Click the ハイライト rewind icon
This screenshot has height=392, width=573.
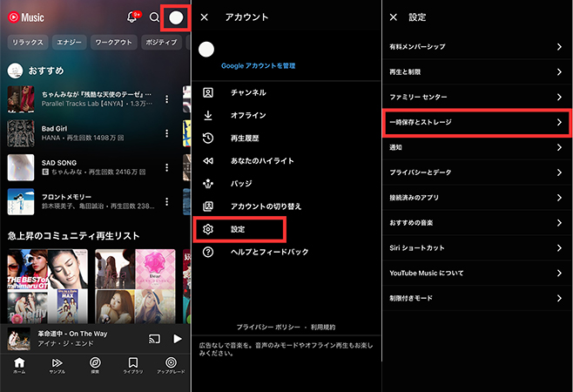coord(208,160)
